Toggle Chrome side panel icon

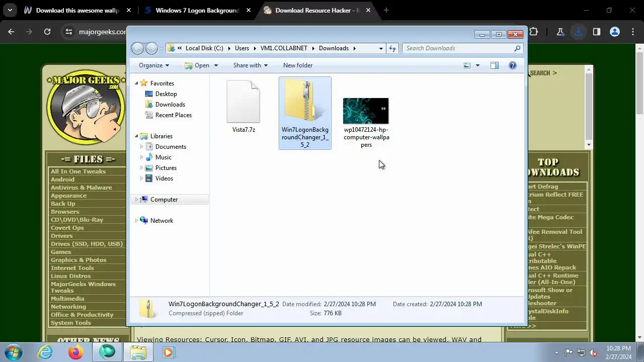tap(597, 32)
